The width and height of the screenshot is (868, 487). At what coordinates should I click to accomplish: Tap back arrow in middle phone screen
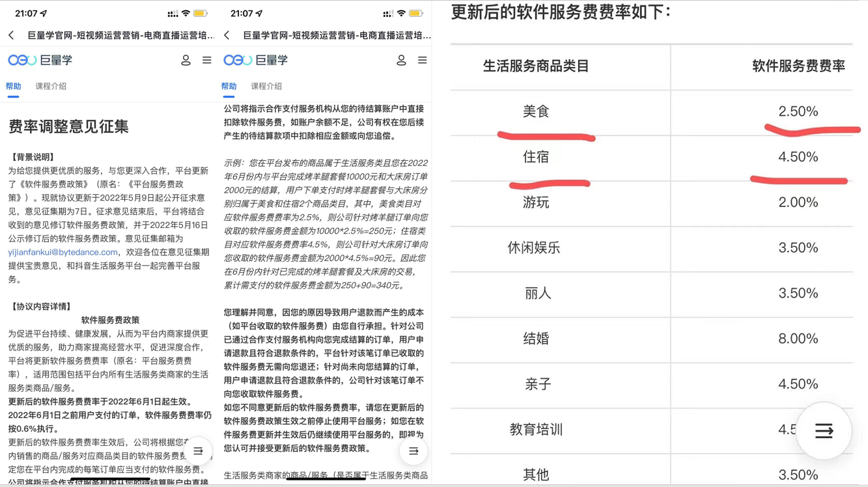point(227,35)
